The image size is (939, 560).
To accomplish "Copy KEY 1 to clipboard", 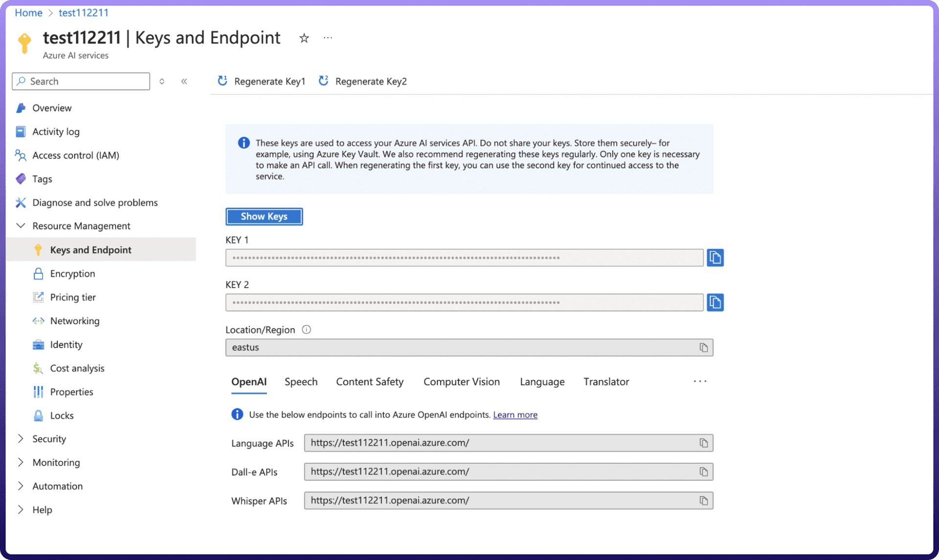I will pos(715,258).
